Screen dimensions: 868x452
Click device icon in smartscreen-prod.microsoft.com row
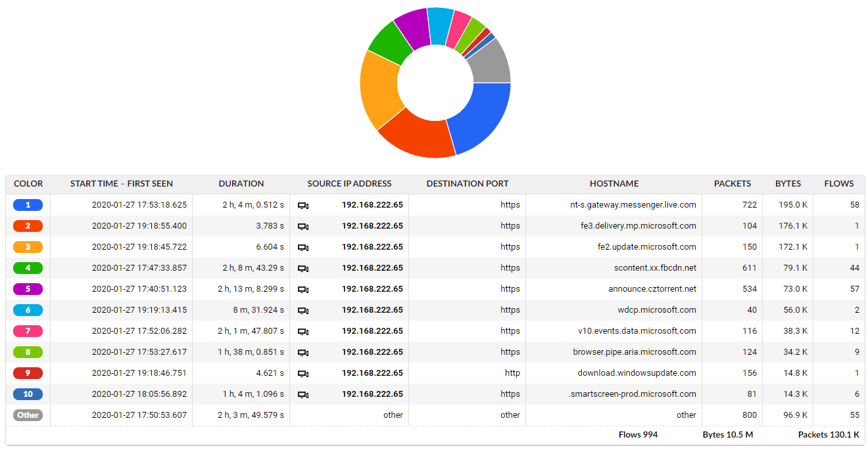(x=303, y=394)
